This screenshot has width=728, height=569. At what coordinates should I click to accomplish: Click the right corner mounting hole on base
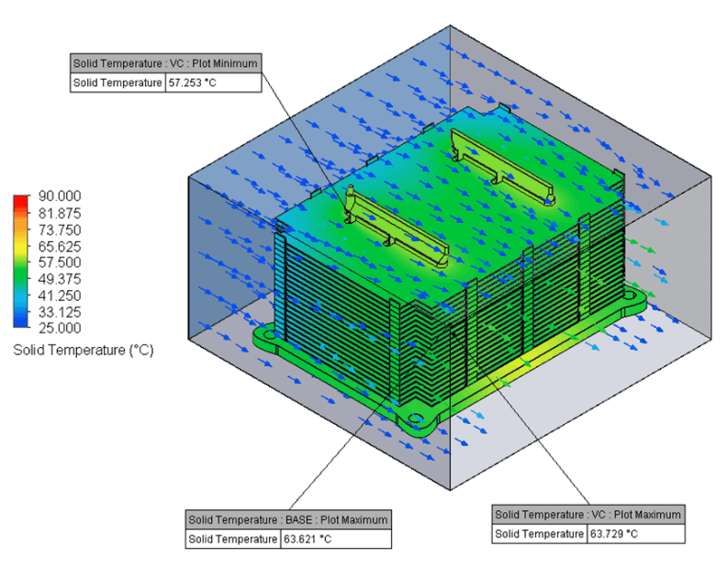click(x=631, y=300)
